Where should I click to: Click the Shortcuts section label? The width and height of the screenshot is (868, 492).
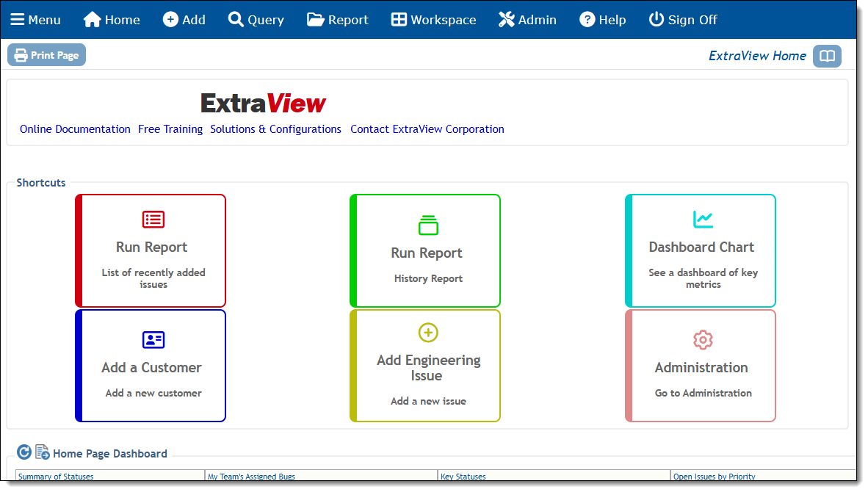[41, 183]
